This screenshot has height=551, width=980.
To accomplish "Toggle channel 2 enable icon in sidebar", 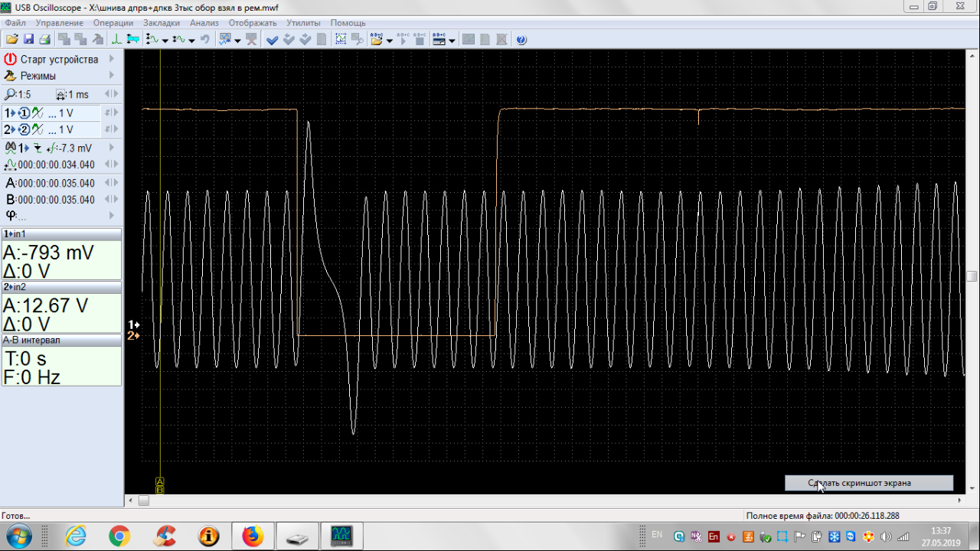I will pos(24,129).
